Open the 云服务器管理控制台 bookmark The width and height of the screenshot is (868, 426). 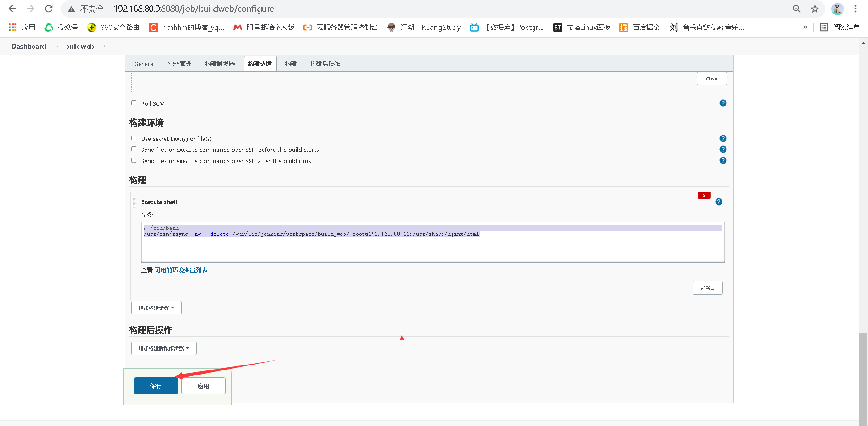[347, 27]
